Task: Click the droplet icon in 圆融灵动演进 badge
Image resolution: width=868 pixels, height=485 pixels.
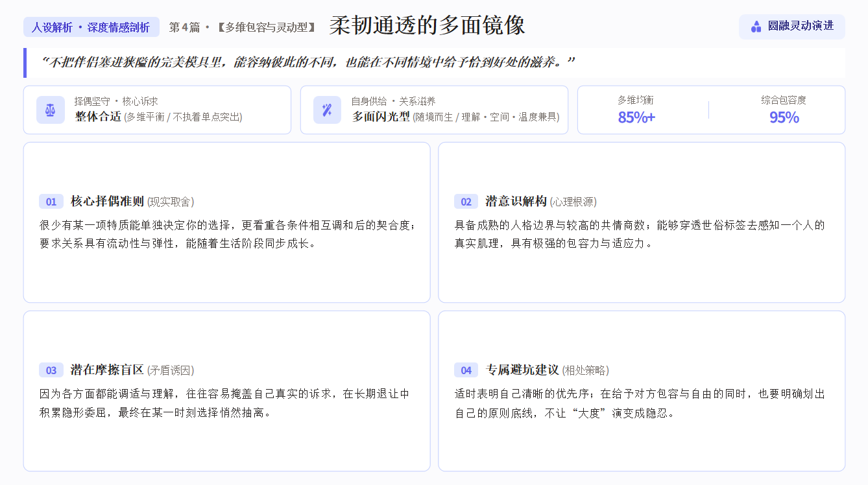Action: 756,27
